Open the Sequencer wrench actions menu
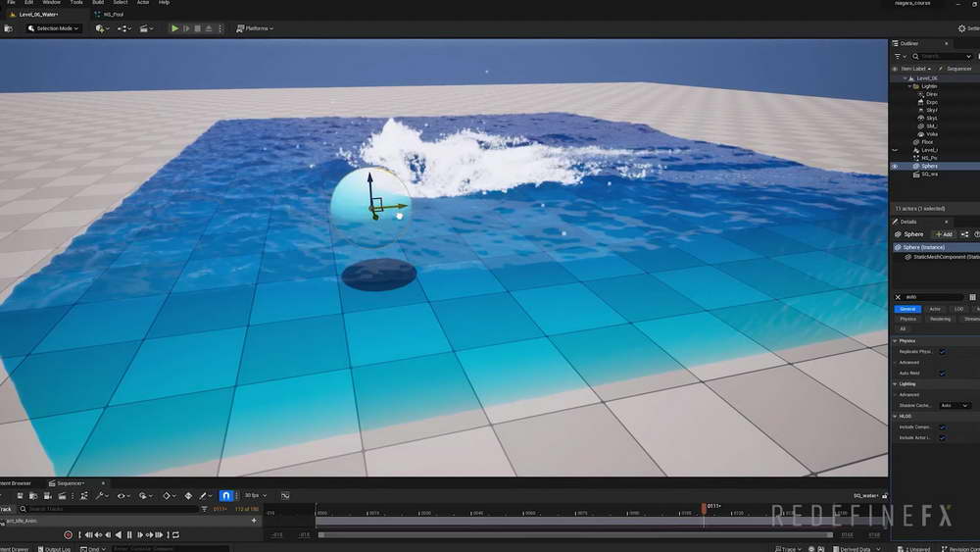980x552 pixels. pyautogui.click(x=101, y=496)
